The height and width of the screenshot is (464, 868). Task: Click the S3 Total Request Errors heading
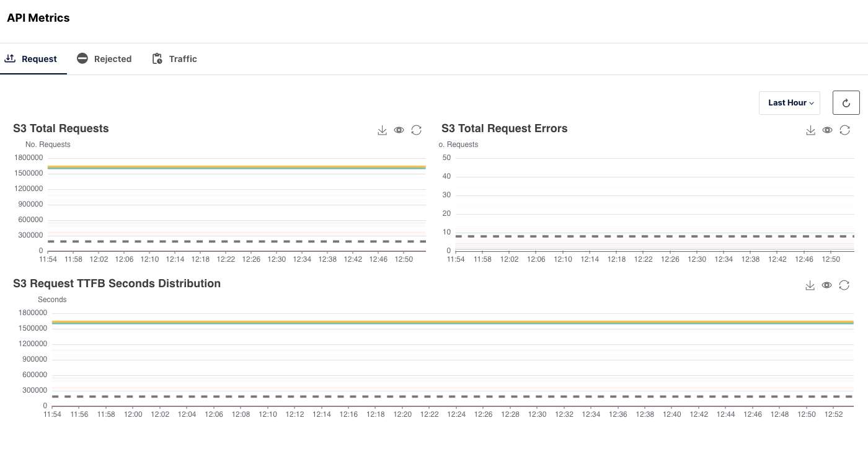point(504,128)
